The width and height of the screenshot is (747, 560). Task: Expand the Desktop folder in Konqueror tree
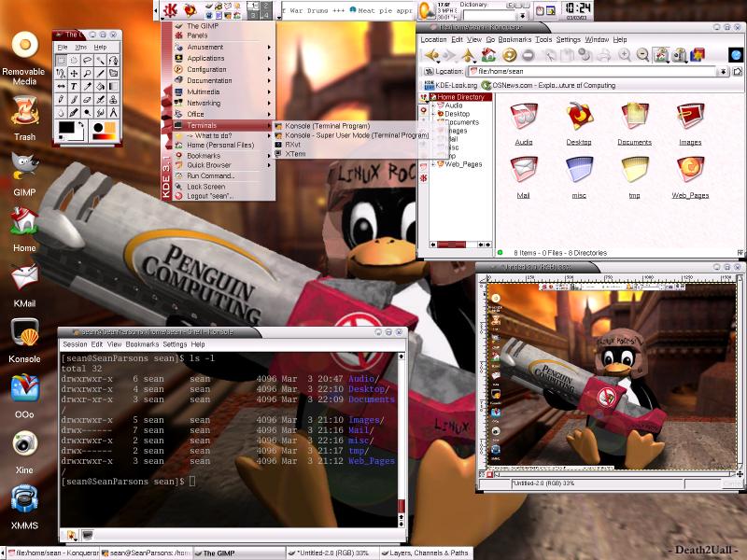click(x=433, y=114)
